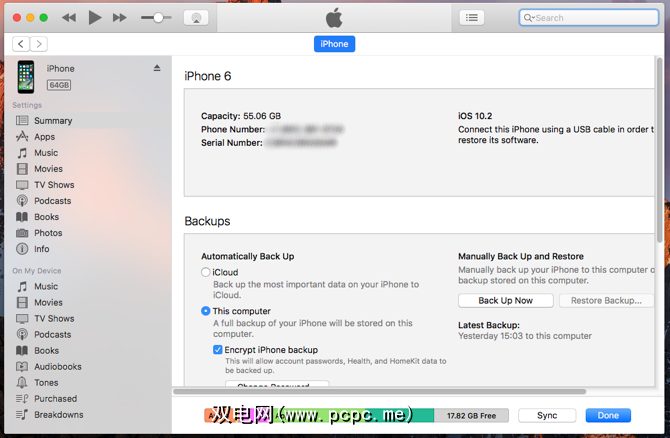Click the iOS 10.2 version text
Image resolution: width=670 pixels, height=438 pixels.
tap(475, 116)
